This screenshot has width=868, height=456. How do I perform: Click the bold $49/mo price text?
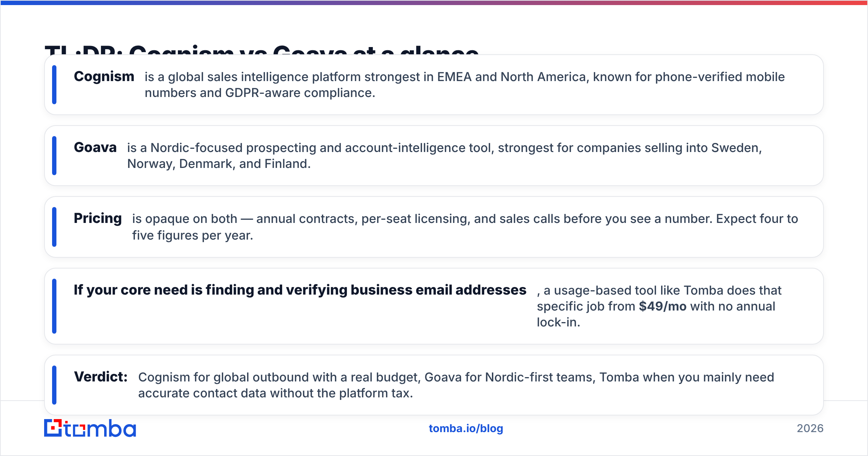coord(663,306)
